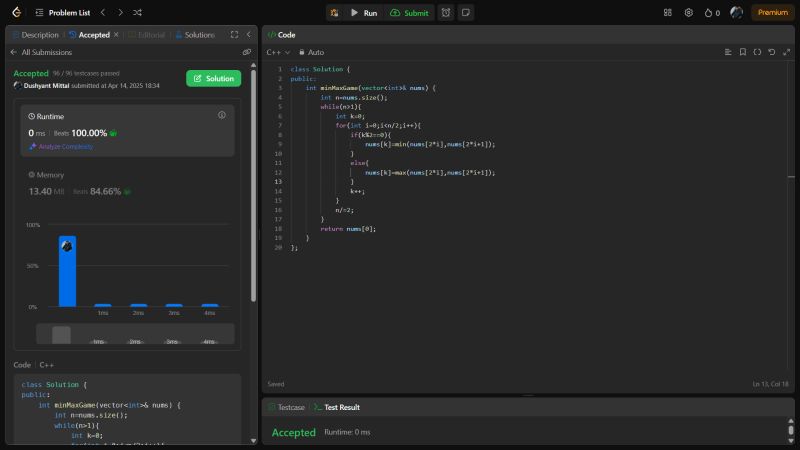
Task: Switch to the Solutions tab
Action: pos(195,35)
